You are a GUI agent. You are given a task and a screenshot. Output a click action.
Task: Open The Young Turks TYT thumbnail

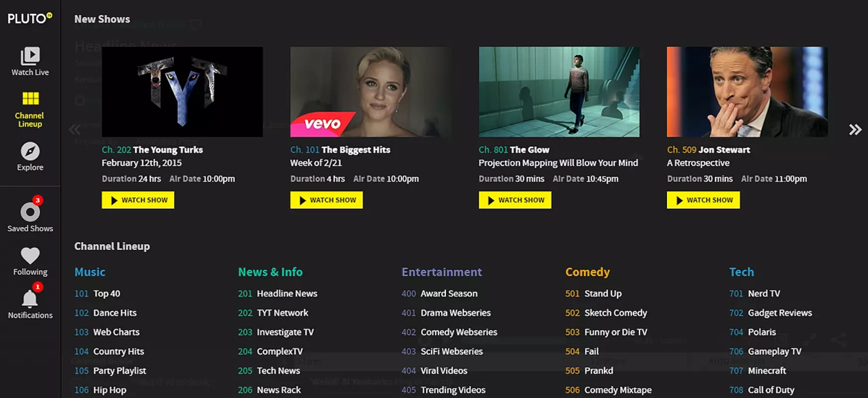(182, 92)
